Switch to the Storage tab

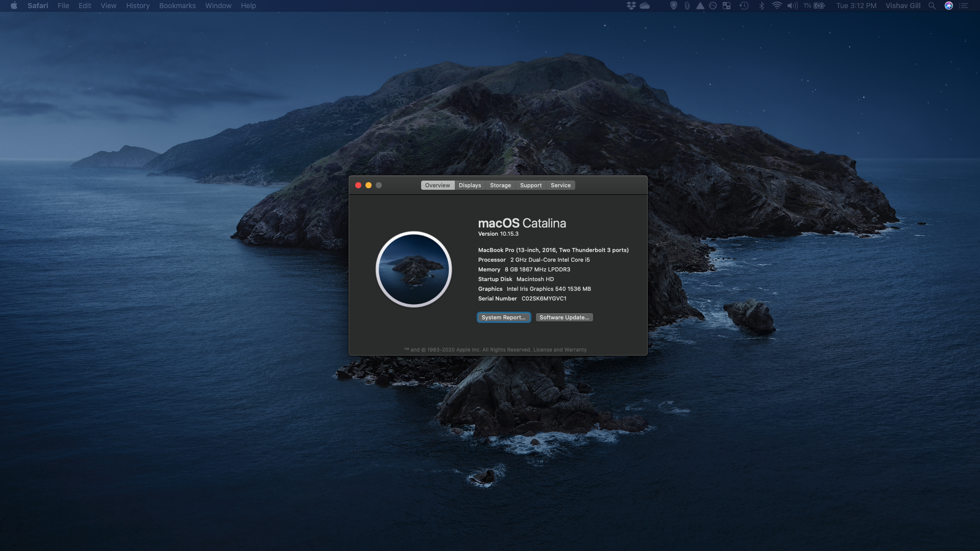pyautogui.click(x=500, y=185)
